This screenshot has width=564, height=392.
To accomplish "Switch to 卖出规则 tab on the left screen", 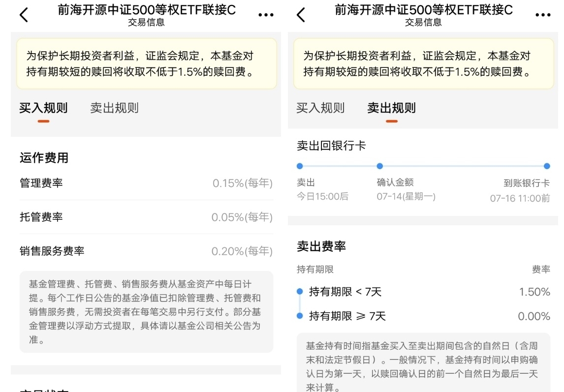I will click(114, 108).
